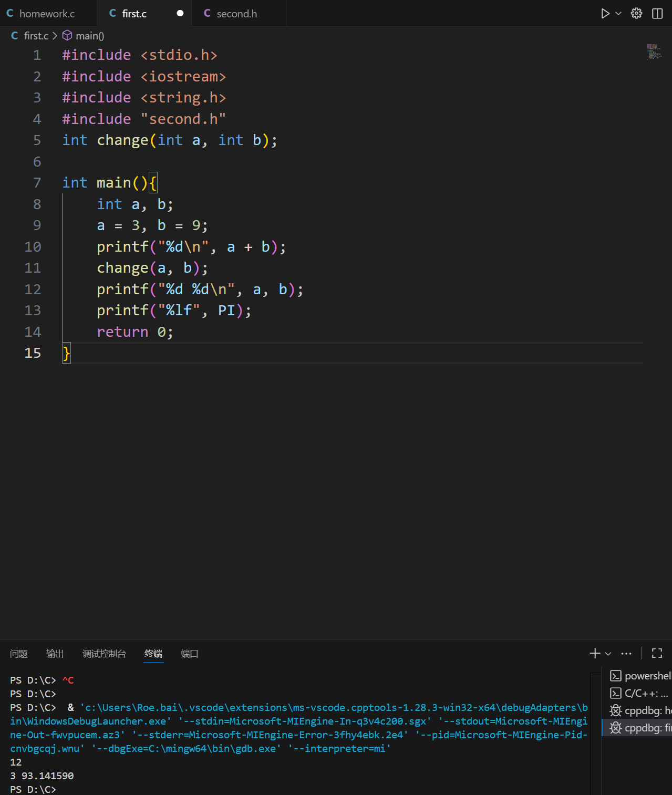Click terminal output line 12
Viewport: 672px width, 795px height.
16,762
